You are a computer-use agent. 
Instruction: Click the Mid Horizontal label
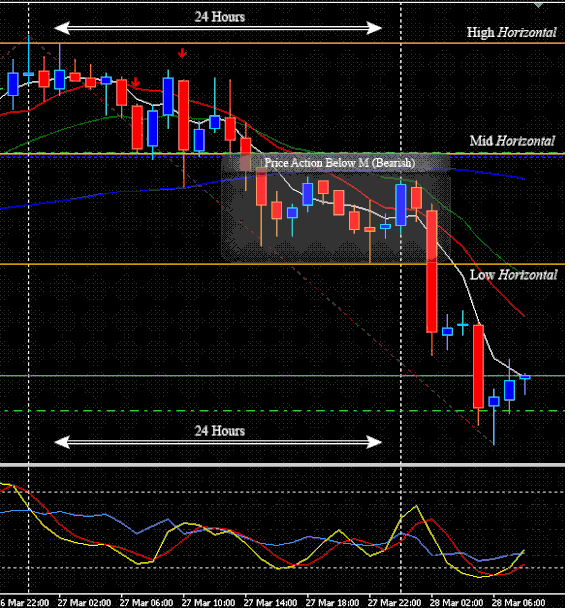(512, 141)
